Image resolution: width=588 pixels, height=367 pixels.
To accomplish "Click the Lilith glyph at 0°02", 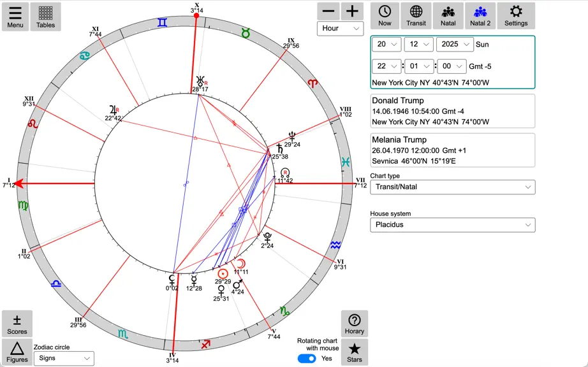I will (x=172, y=279).
